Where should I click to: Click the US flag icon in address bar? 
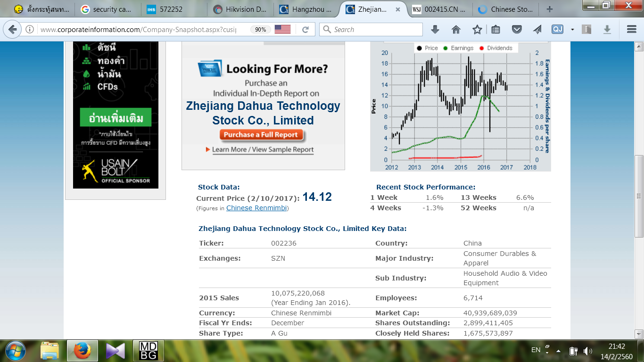tap(282, 29)
